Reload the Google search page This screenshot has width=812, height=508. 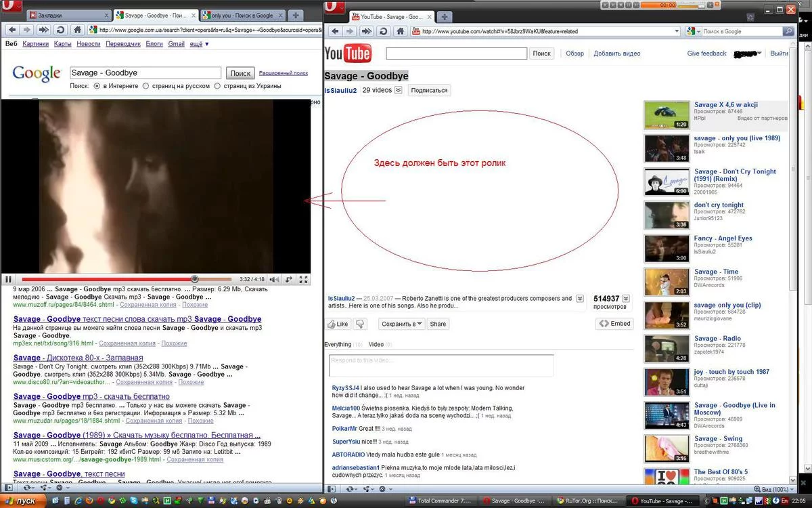coord(61,30)
